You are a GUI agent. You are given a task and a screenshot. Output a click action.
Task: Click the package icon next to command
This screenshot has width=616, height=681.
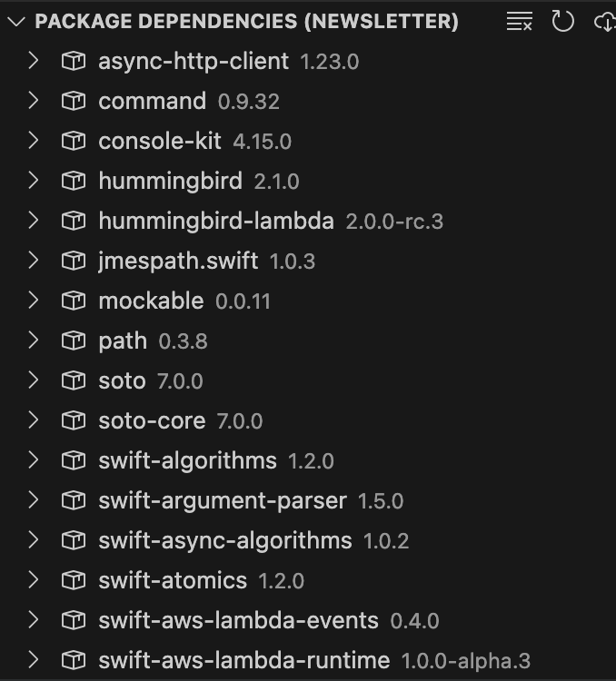point(73,101)
